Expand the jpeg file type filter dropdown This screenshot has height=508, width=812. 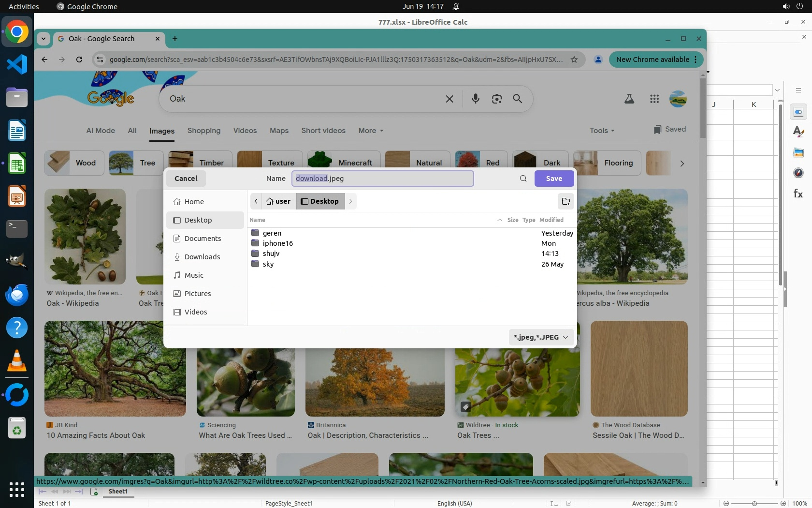pyautogui.click(x=540, y=337)
